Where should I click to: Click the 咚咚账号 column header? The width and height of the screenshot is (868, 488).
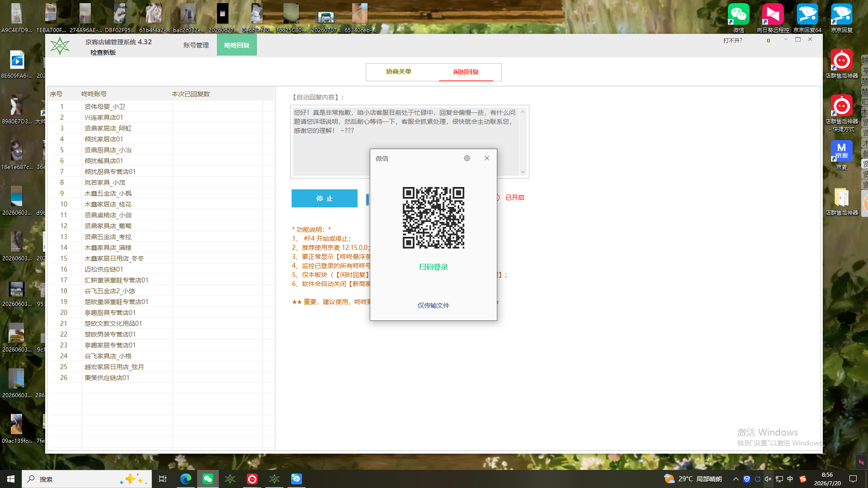point(94,94)
